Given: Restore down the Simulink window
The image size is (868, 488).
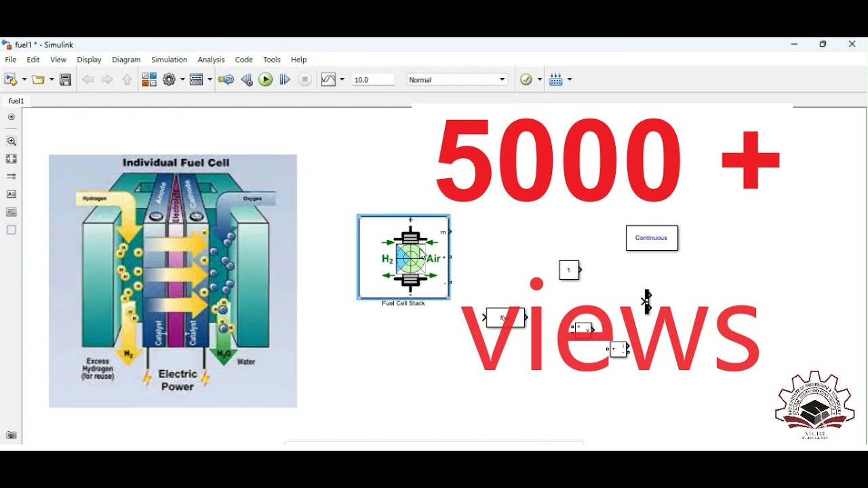Looking at the screenshot, I should tap(823, 45).
